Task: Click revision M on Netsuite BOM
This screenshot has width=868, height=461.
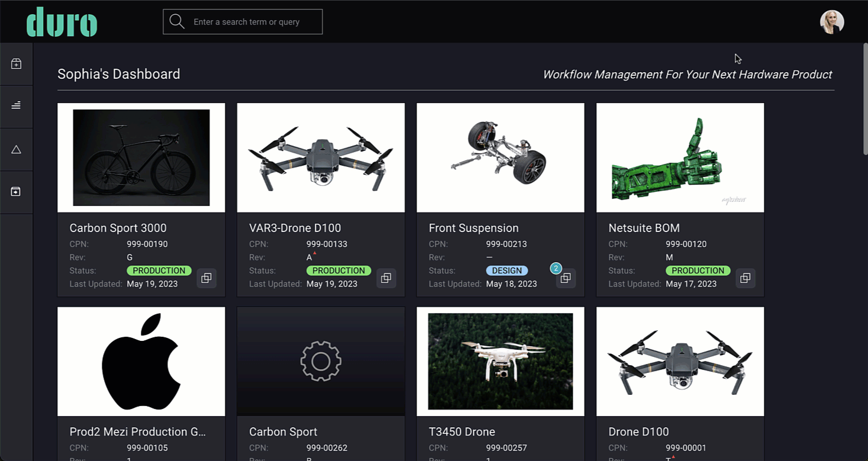Action: coord(669,257)
